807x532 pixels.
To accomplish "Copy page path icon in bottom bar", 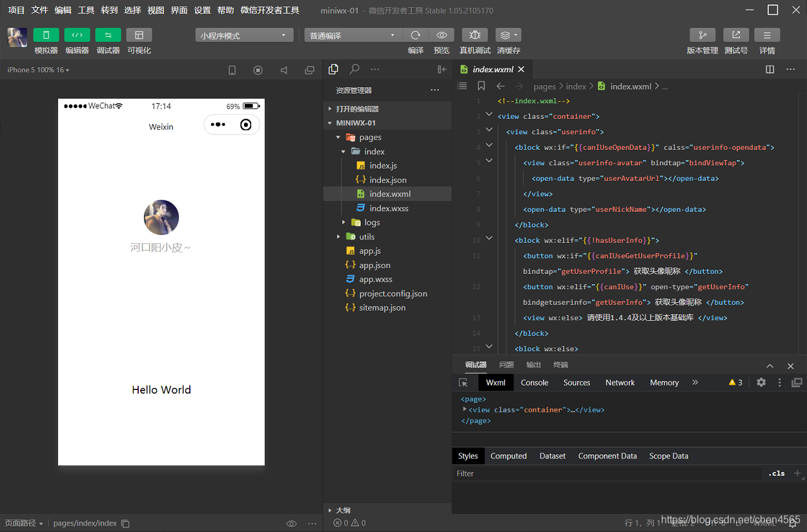I will [x=126, y=524].
